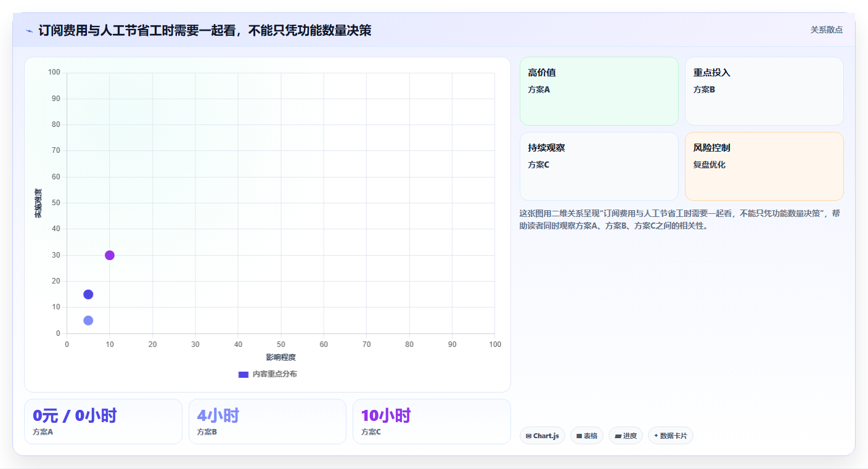
Task: Click the 4小时 stat value
Action: coord(218,415)
